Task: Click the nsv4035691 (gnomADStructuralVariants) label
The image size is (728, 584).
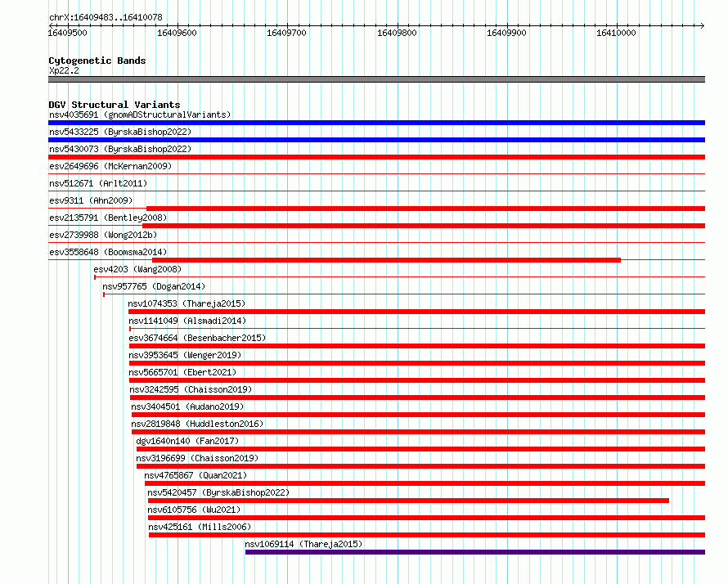Action: (x=140, y=115)
